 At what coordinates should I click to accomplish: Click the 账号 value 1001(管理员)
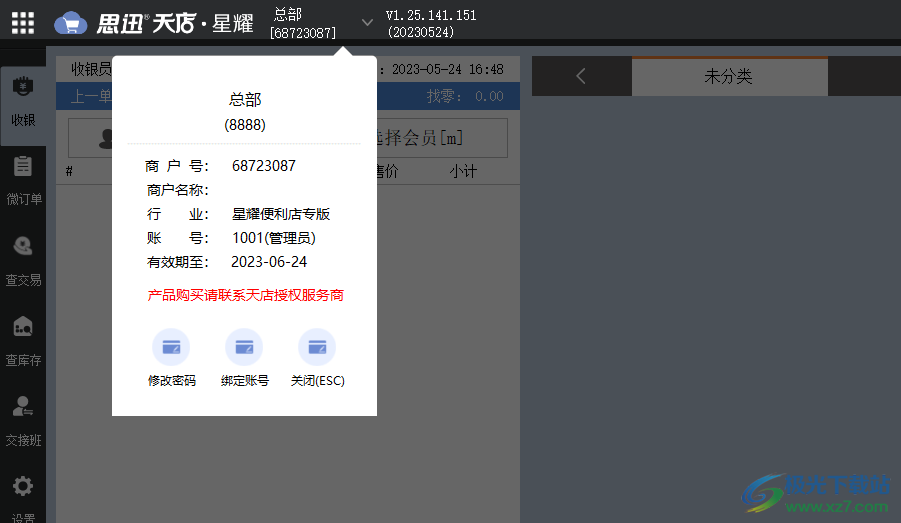coord(274,238)
